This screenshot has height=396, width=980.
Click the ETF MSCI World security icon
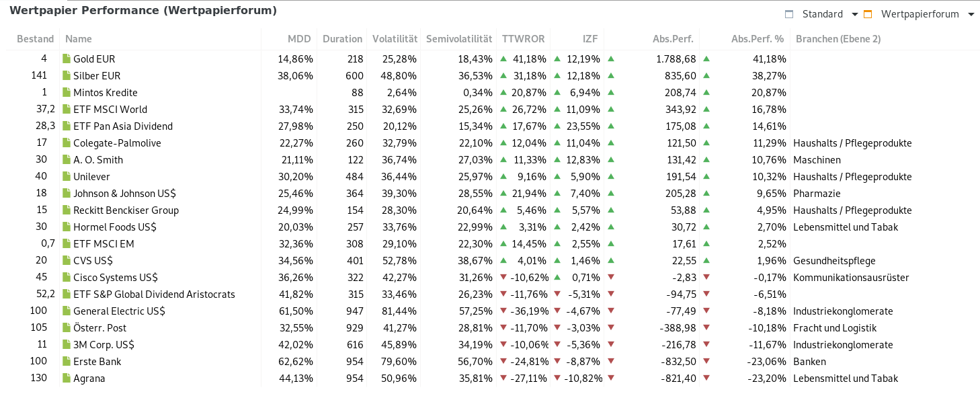[x=67, y=110]
